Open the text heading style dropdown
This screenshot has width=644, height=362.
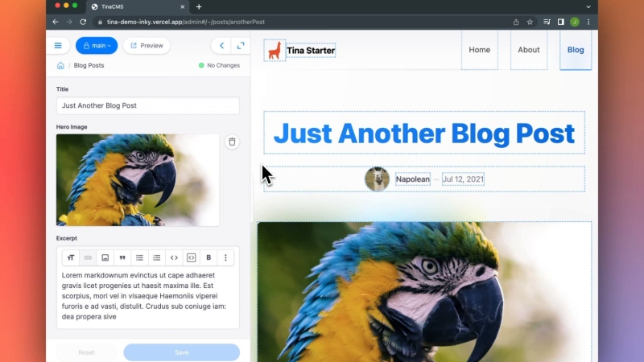[71, 257]
